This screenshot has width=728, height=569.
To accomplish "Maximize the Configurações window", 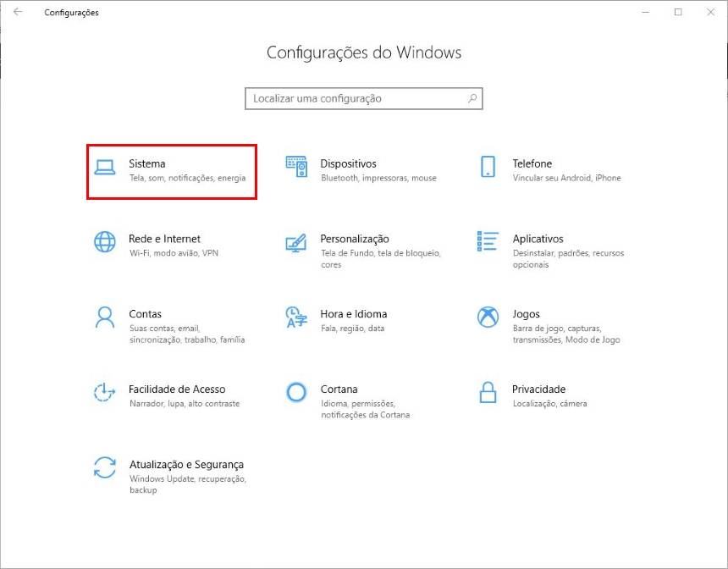I will [678, 12].
